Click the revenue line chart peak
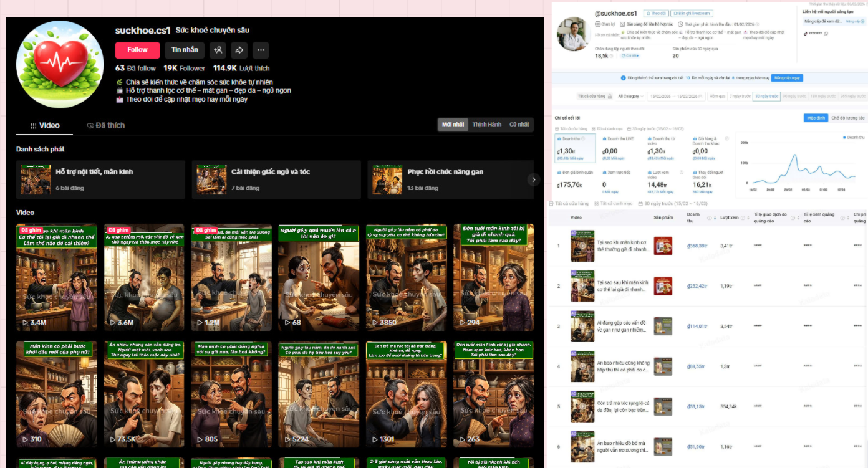Viewport: 868px width, 468px height. pyautogui.click(x=793, y=155)
